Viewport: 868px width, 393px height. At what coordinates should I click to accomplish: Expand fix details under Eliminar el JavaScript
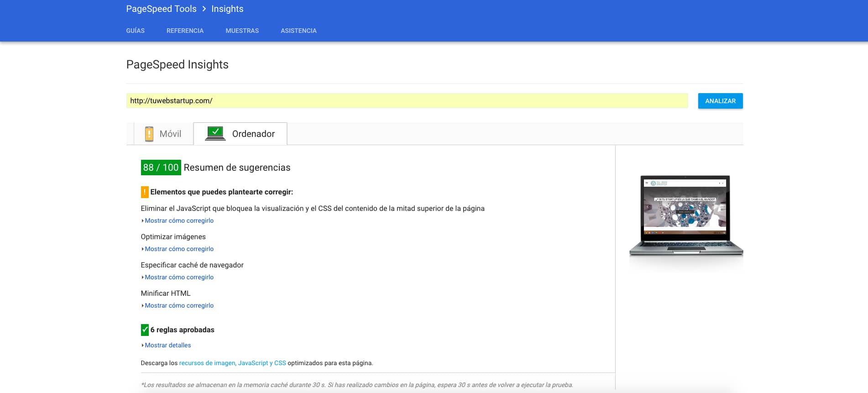click(x=179, y=220)
